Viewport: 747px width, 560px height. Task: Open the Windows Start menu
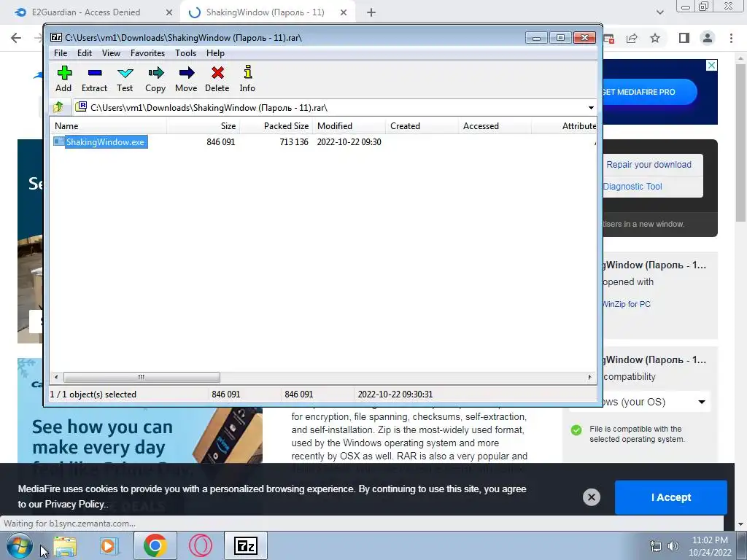pos(20,545)
